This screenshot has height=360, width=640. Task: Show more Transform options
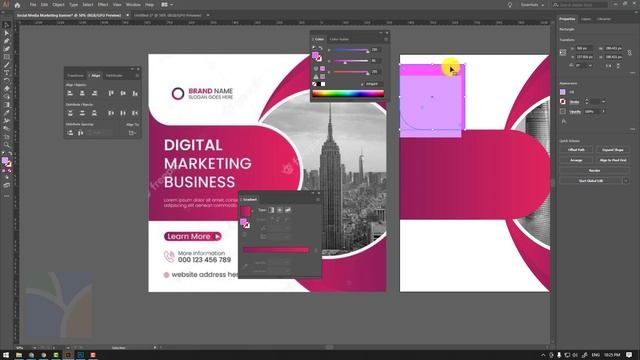633,73
